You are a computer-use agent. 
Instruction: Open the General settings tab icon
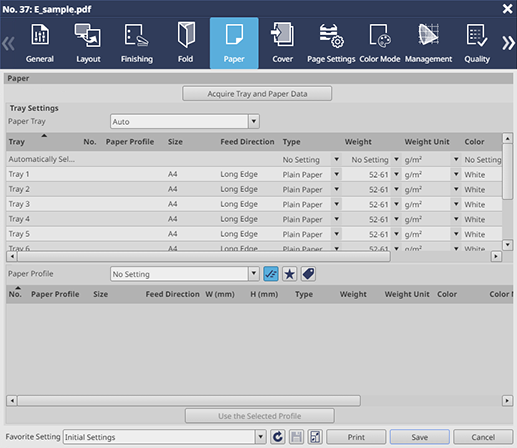coord(40,35)
